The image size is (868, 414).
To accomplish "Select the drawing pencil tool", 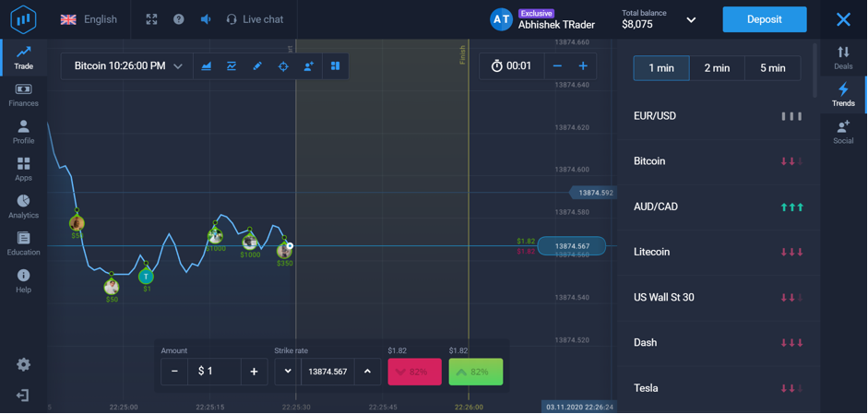I will (257, 66).
